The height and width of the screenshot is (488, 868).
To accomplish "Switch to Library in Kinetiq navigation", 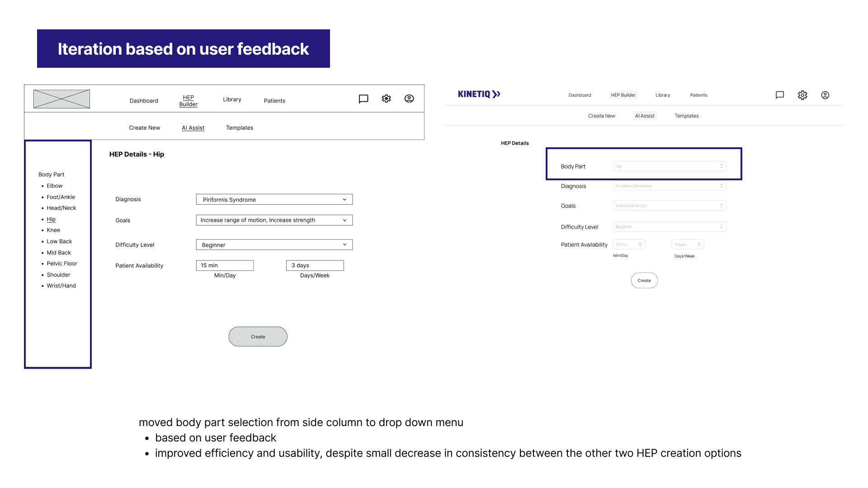I will tap(663, 95).
